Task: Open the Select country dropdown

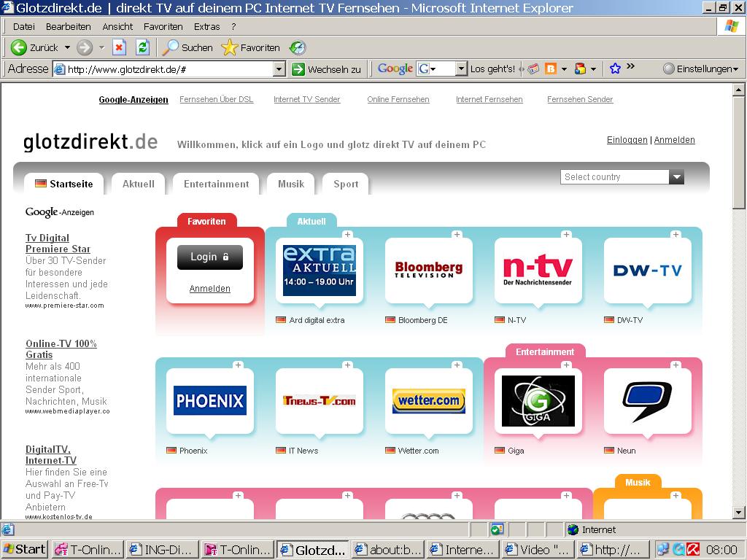Action: pyautogui.click(x=622, y=177)
